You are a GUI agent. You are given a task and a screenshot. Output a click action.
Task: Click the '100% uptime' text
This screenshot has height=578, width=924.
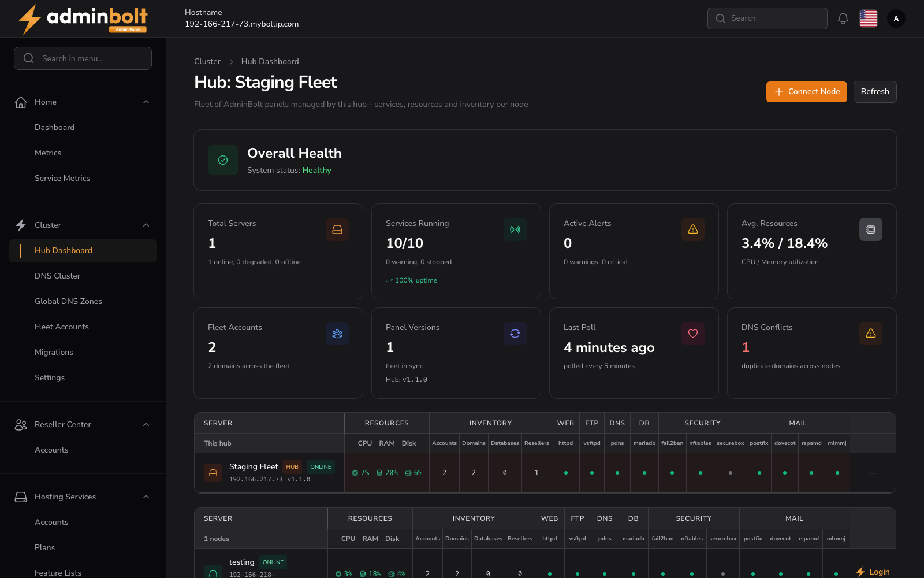coord(412,280)
